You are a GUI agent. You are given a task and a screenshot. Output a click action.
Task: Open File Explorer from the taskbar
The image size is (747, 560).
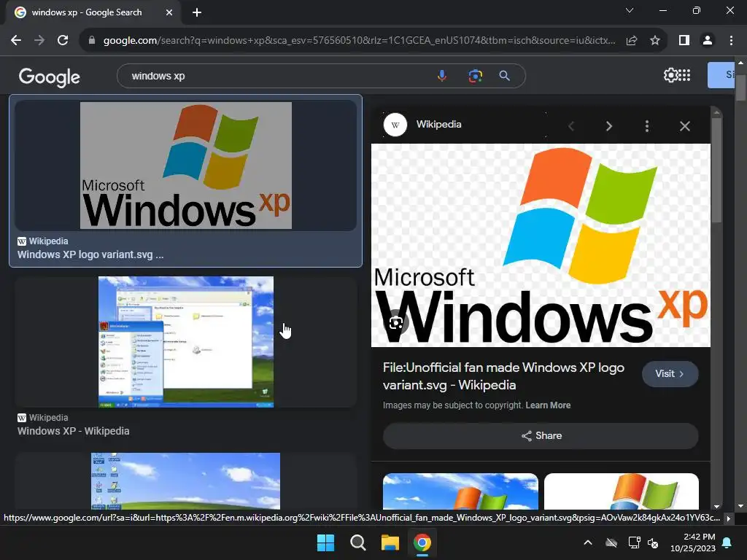coord(390,542)
